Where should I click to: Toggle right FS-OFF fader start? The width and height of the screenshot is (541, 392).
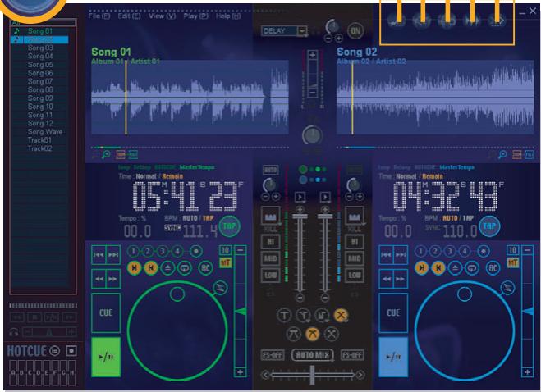352,355
